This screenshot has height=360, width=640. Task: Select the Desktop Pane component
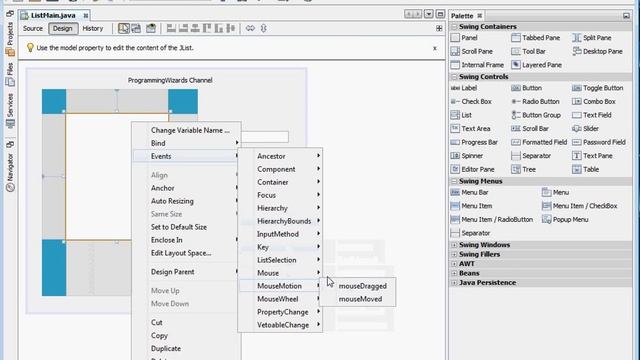(x=597, y=51)
